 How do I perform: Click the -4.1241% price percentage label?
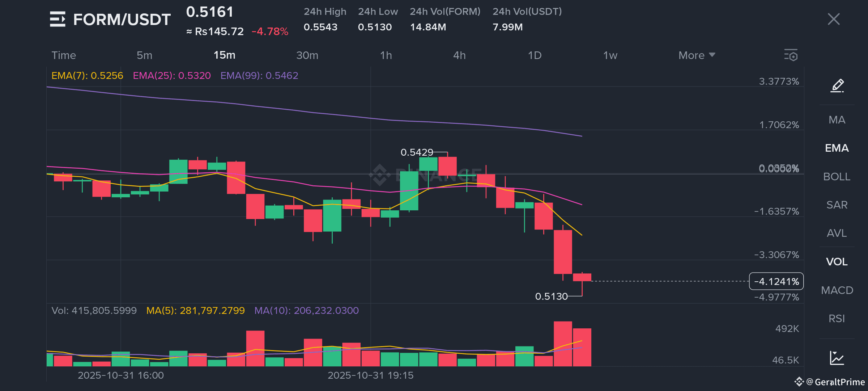(776, 281)
